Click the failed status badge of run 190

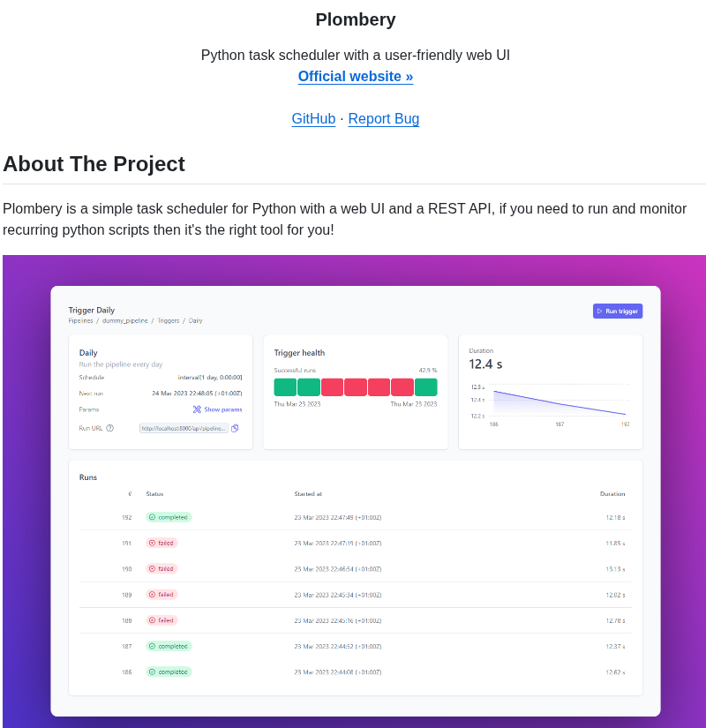click(x=161, y=569)
